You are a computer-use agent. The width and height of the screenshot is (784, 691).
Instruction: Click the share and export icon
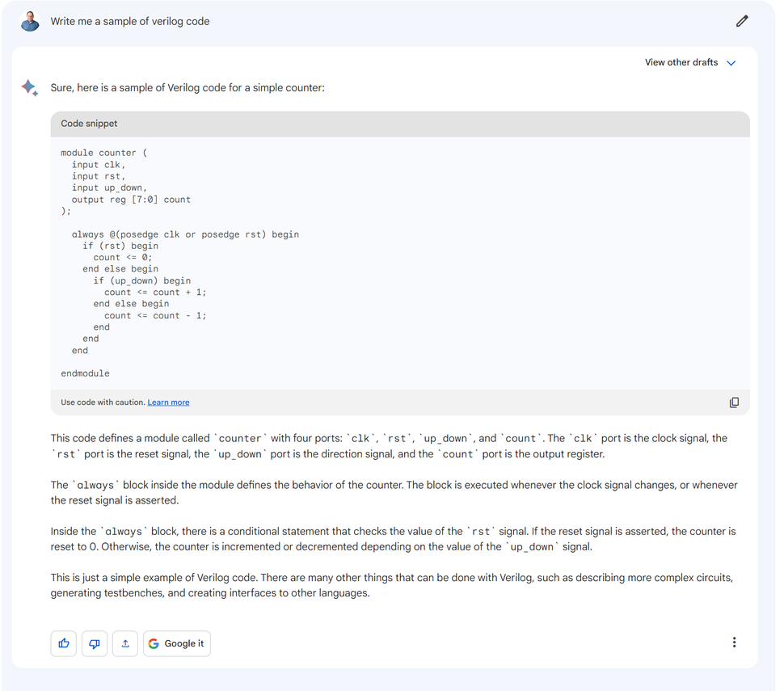coord(125,643)
